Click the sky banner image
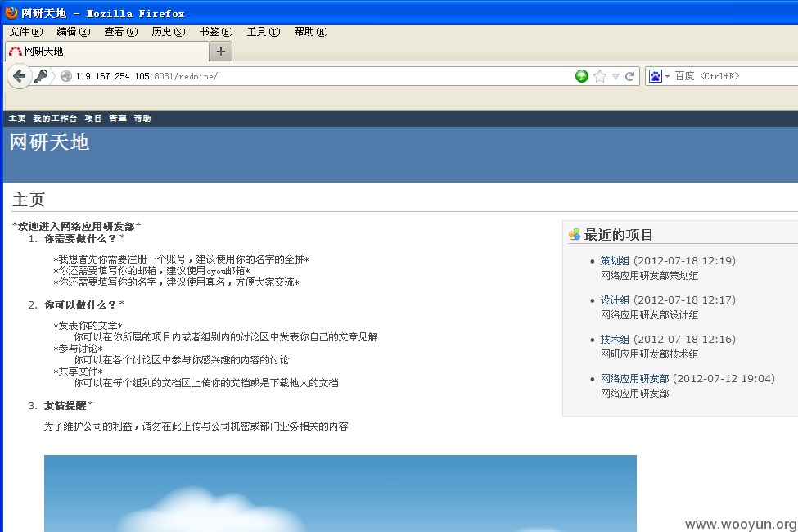 click(x=340, y=494)
